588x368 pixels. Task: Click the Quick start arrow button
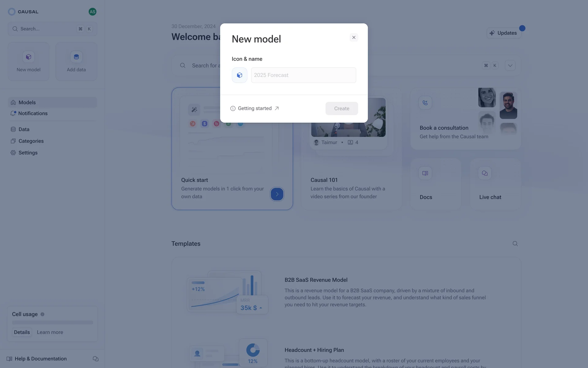(277, 194)
